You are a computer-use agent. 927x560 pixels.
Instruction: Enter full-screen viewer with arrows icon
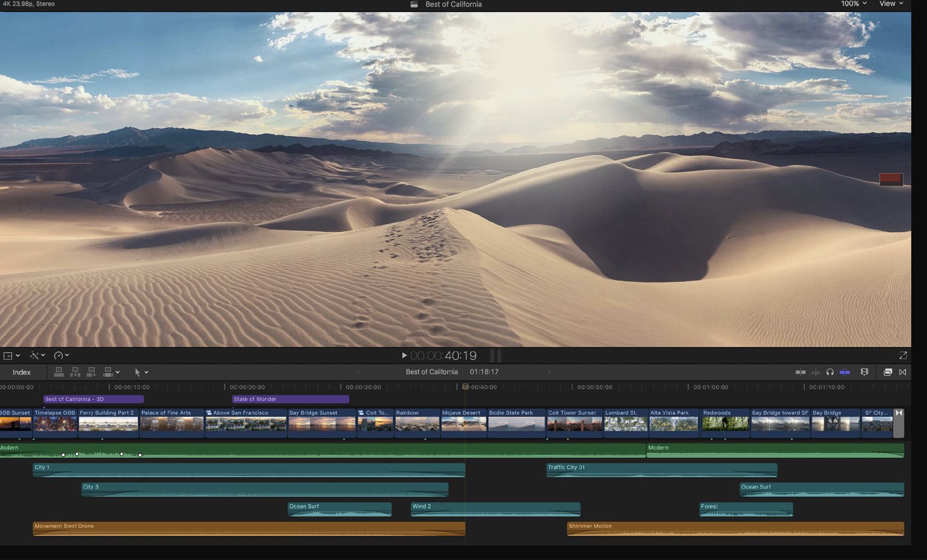(x=903, y=356)
